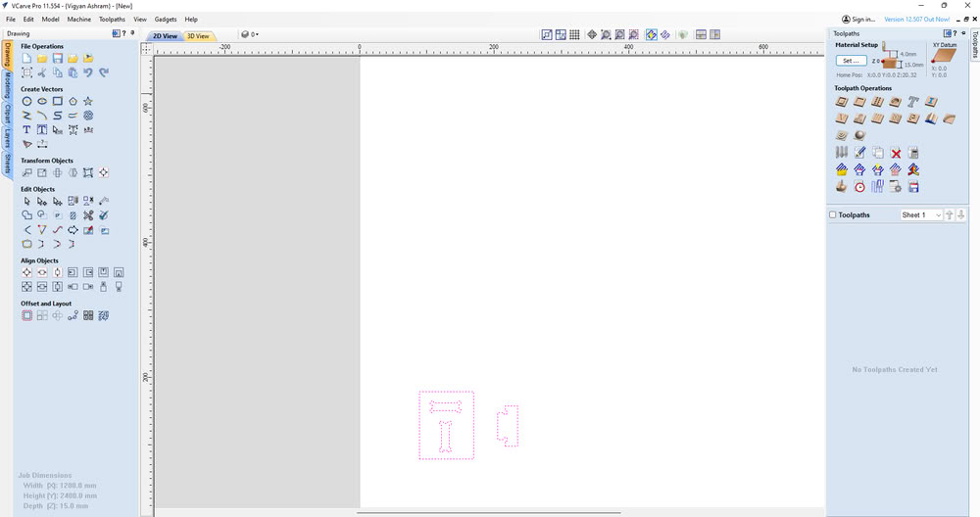Open the Sheets side tab

tap(8, 164)
